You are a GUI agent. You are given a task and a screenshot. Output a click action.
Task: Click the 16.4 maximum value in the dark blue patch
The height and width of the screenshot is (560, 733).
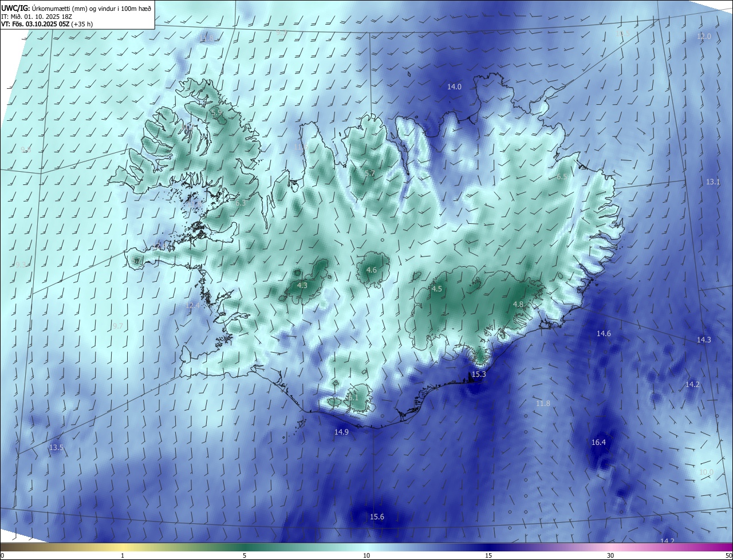point(598,442)
